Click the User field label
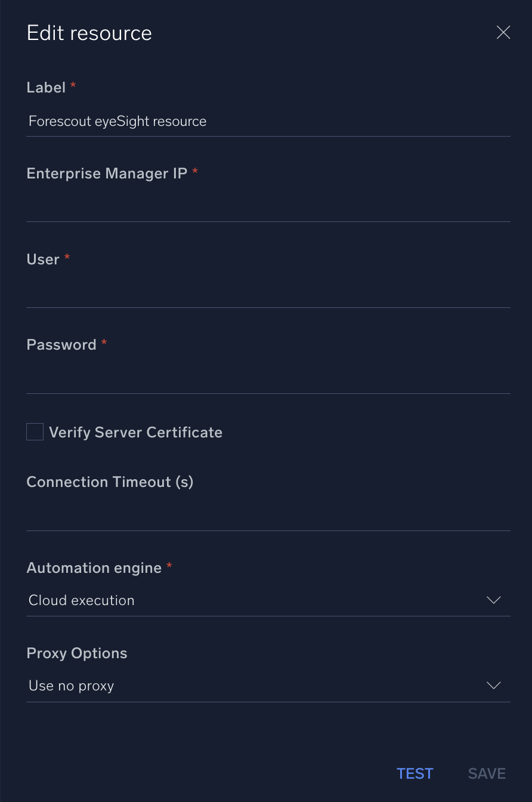Image resolution: width=532 pixels, height=802 pixels. click(43, 260)
